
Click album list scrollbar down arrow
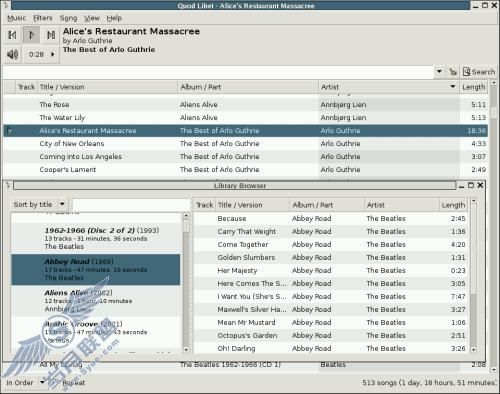(186, 350)
